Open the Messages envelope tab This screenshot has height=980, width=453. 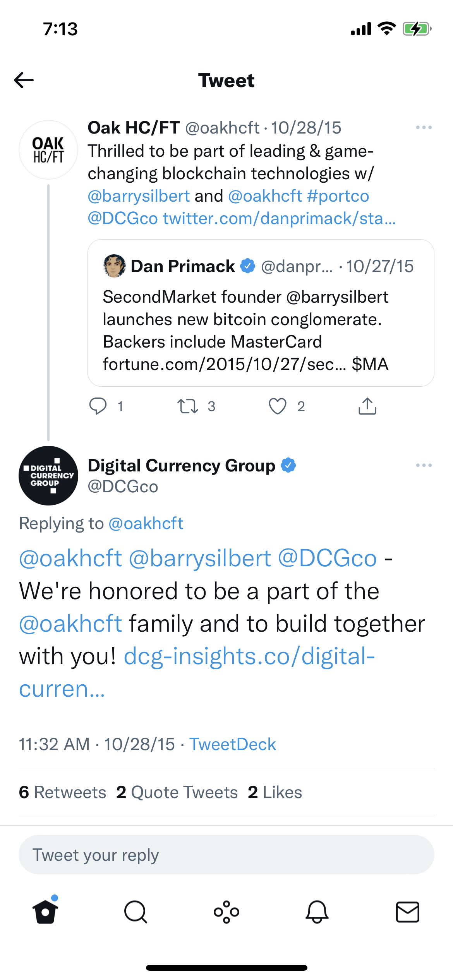(x=407, y=912)
